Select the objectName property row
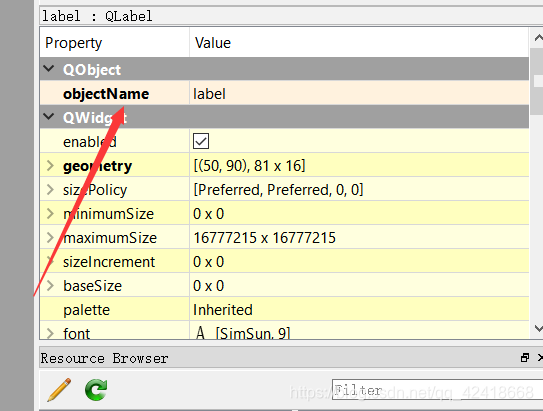 pos(284,94)
